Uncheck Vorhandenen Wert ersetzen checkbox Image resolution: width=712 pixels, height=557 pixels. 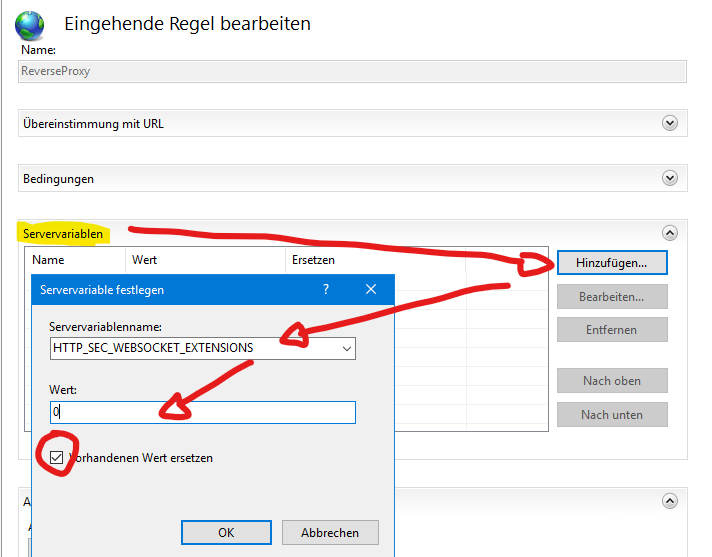click(57, 458)
